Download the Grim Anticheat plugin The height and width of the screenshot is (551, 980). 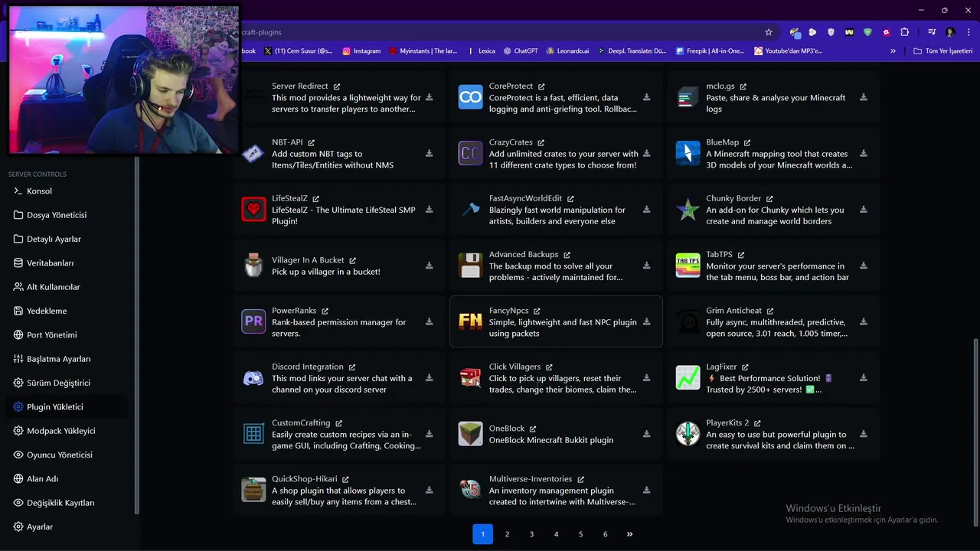click(x=864, y=321)
